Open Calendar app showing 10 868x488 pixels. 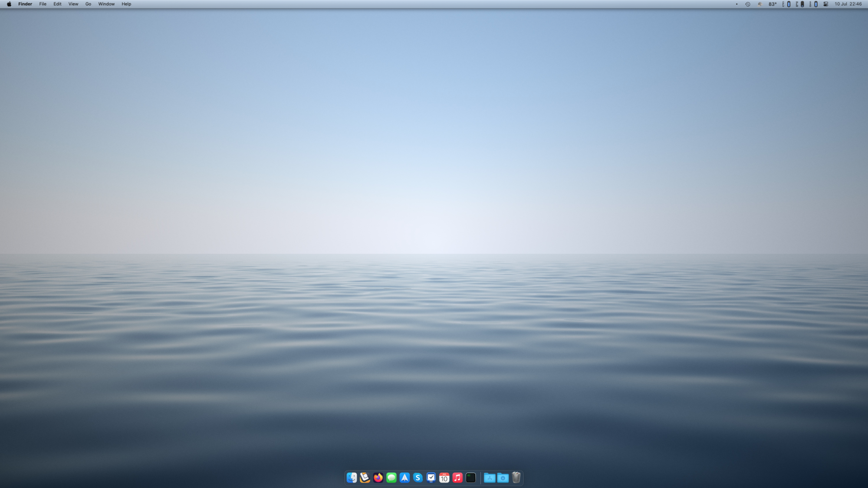point(444,478)
